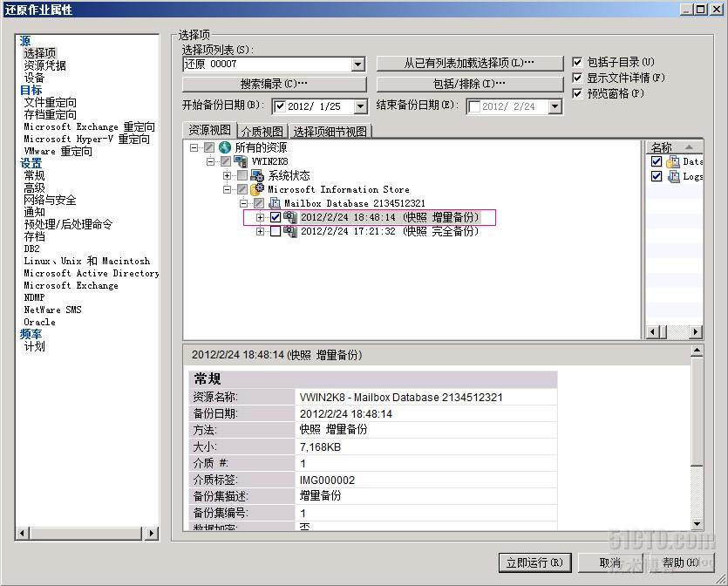Check the 2012/2/24 17:21:32 完全备份 checkbox
728x586 pixels.
pos(276,231)
